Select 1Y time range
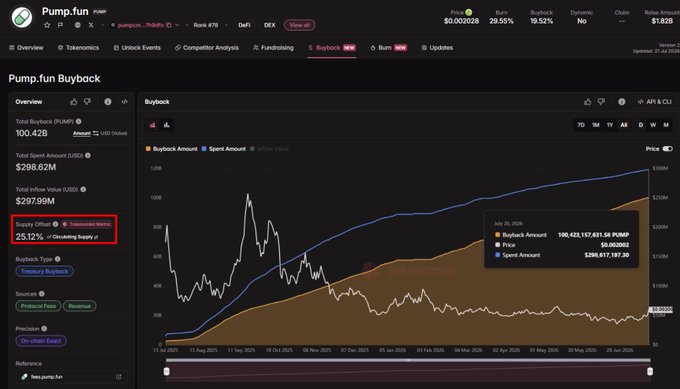The height and width of the screenshot is (389, 680). (x=610, y=125)
